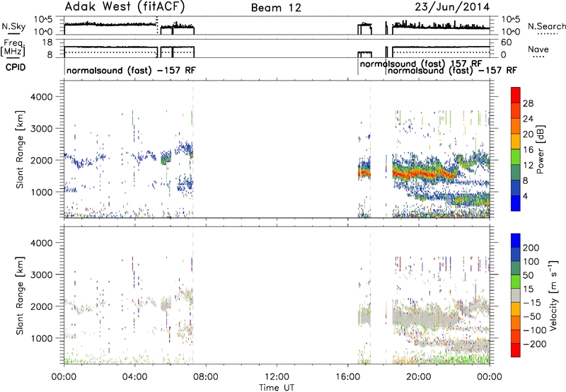Click the 3000 km tick in power panel
This screenshot has width=566, height=392.
[x=42, y=129]
